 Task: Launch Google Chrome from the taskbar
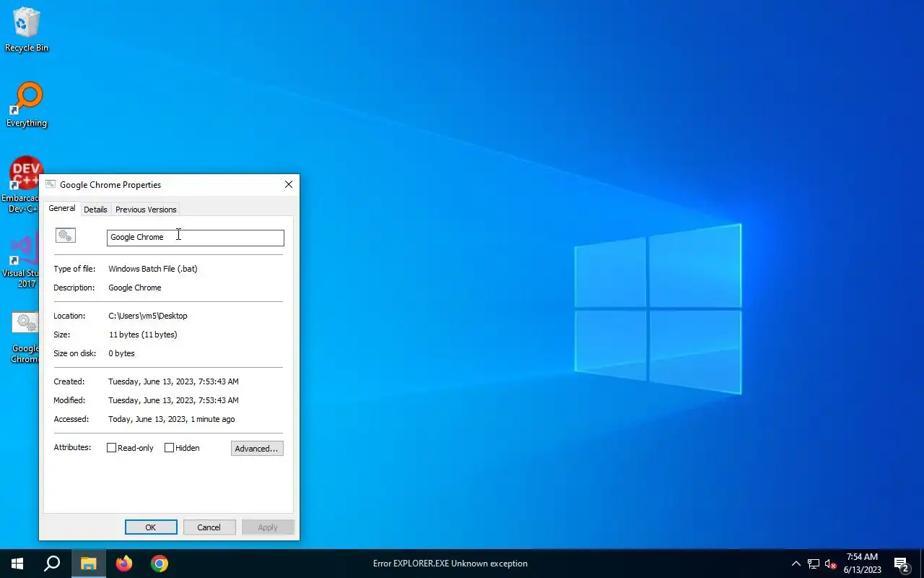click(x=160, y=564)
